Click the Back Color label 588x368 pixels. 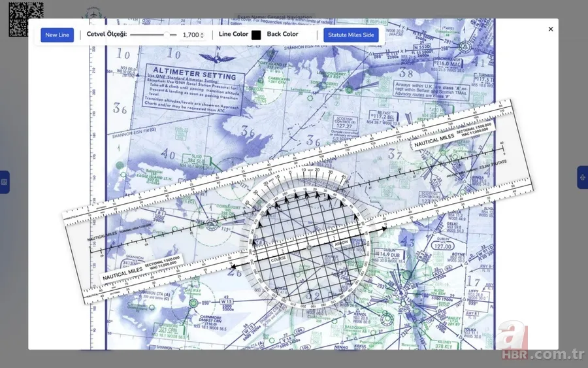[x=282, y=34]
